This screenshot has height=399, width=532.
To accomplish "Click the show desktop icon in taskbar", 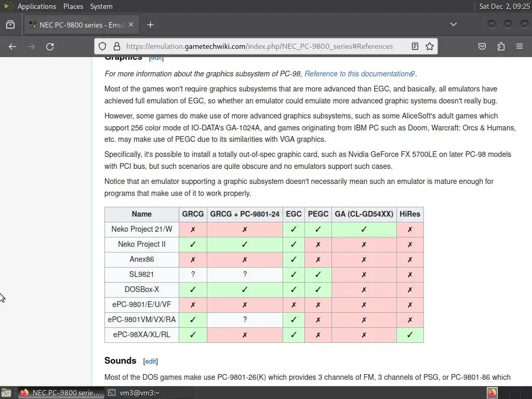I will click(x=6, y=393).
